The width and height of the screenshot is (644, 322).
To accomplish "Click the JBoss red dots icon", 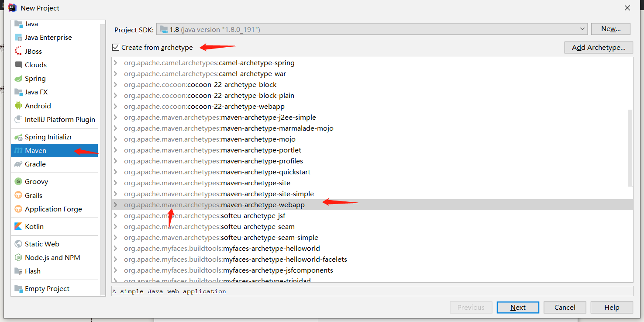I will point(18,51).
